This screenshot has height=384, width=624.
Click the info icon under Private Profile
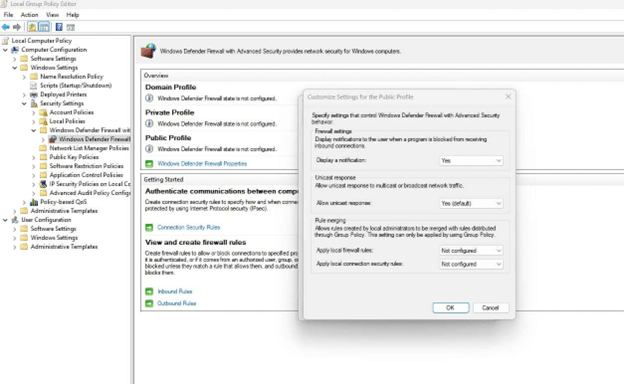tap(149, 124)
